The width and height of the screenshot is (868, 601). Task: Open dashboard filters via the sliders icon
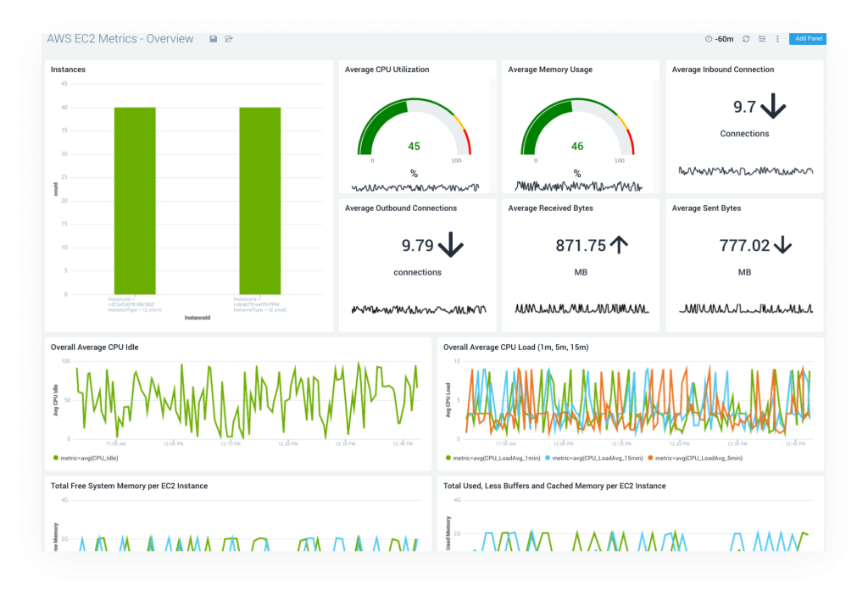click(x=762, y=39)
